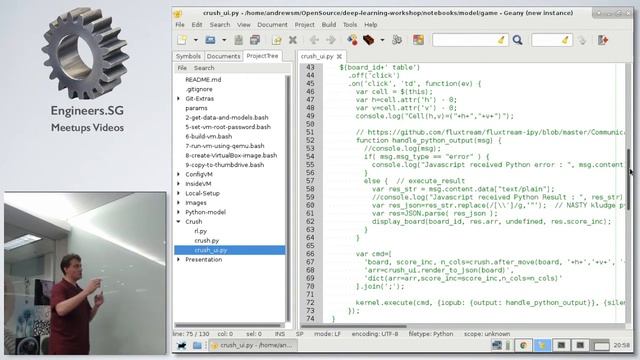Open the Search menu in menu bar
This screenshot has height=360, width=640.
coord(220,24)
